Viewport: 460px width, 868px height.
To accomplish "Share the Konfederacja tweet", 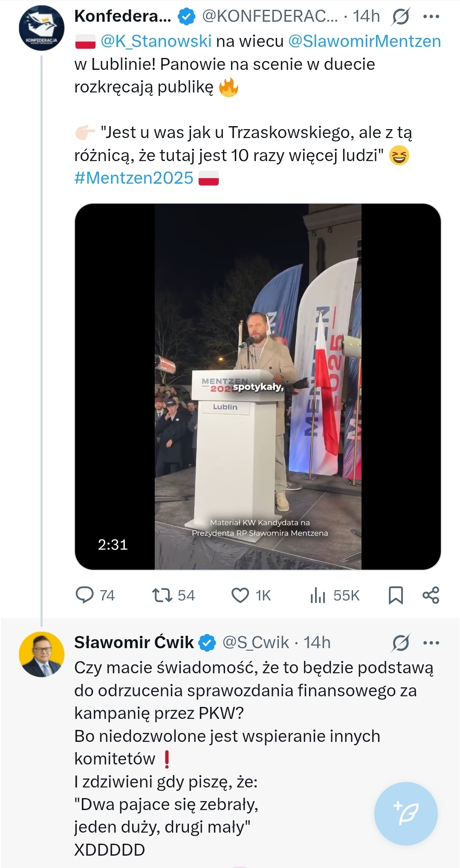I will coord(431,595).
